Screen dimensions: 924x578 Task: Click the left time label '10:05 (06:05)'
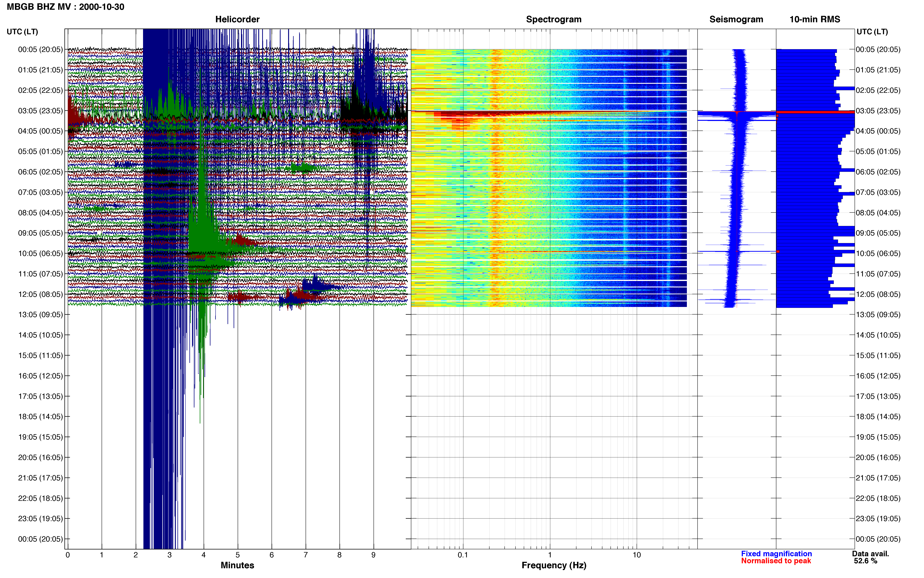tap(40, 253)
